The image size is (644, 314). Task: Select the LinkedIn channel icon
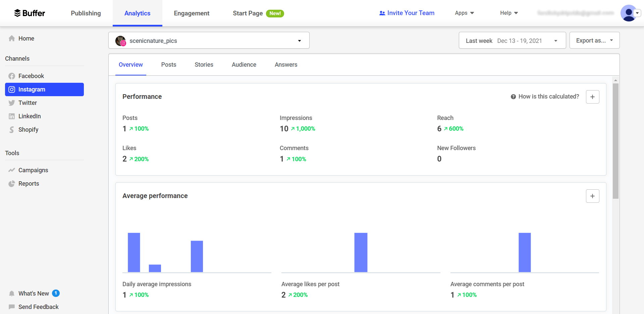tap(12, 116)
